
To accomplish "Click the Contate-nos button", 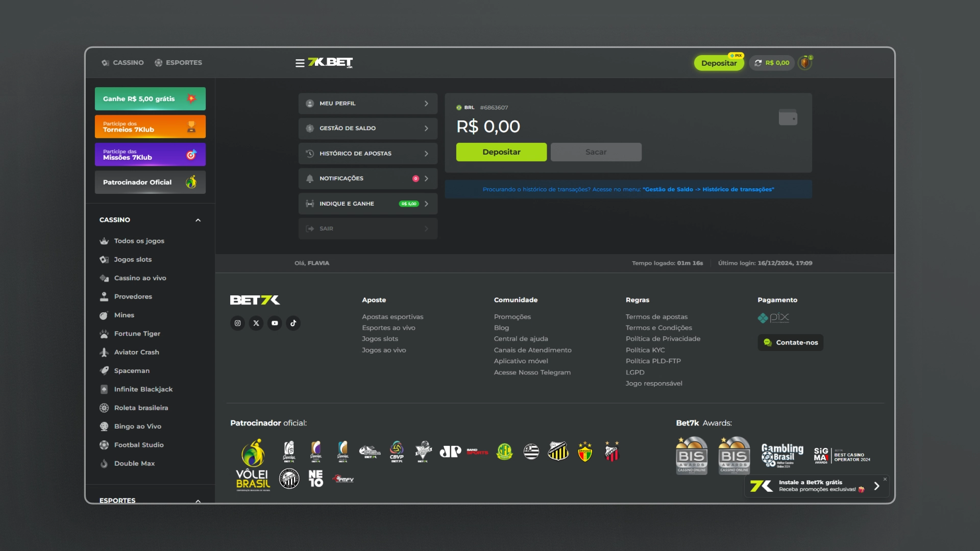I will click(x=790, y=342).
